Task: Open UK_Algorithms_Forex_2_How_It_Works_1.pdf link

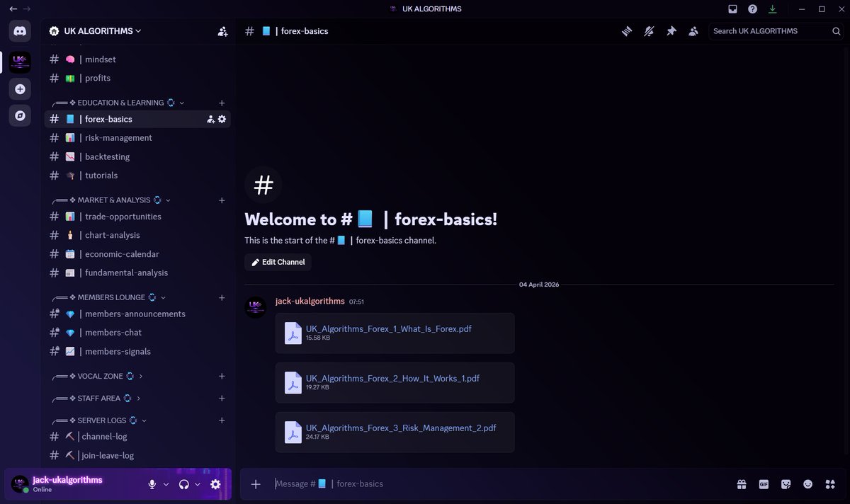Action: [393, 378]
